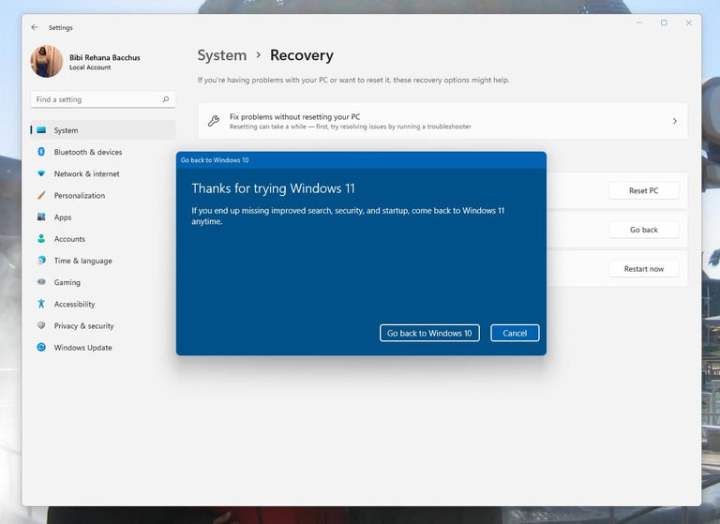Viewport: 720px width, 524px height.
Task: Open Fix problems without resetting your PC
Action: click(x=443, y=121)
